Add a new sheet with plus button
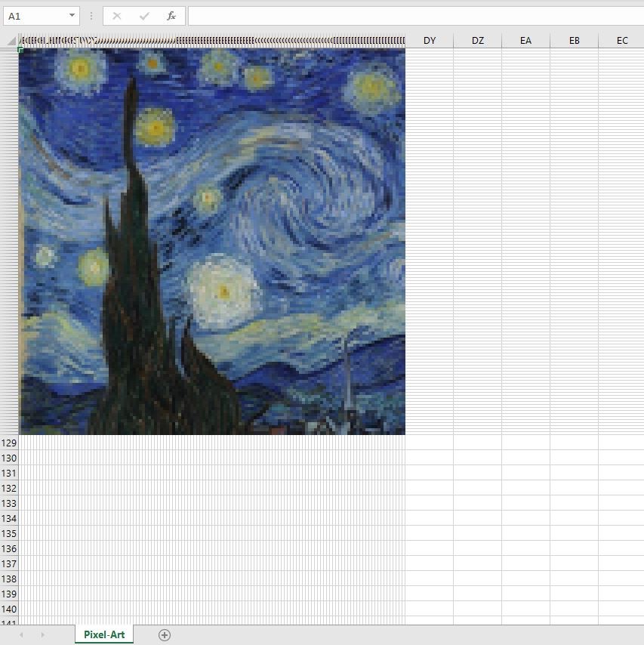The width and height of the screenshot is (644, 645). point(165,635)
